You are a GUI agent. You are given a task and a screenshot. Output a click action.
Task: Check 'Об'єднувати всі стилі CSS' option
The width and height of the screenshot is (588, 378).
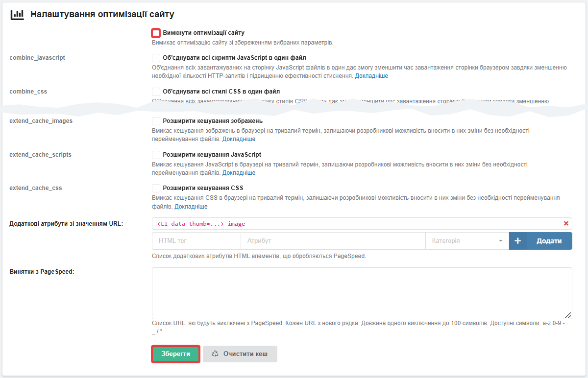156,92
